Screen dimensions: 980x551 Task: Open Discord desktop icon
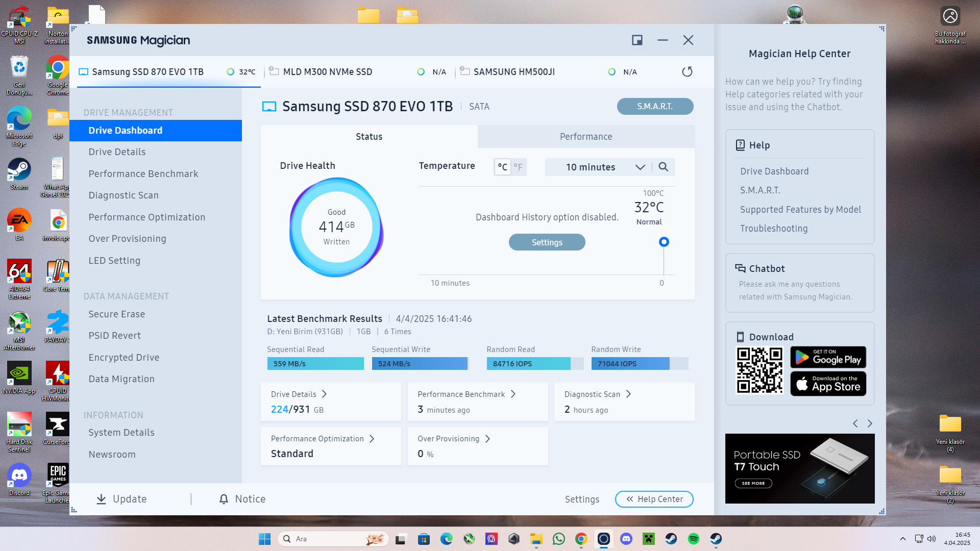tap(19, 480)
